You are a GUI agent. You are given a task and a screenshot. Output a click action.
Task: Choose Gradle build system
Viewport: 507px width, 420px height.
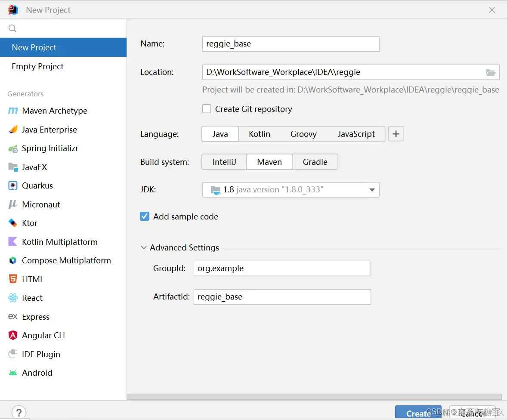(315, 162)
